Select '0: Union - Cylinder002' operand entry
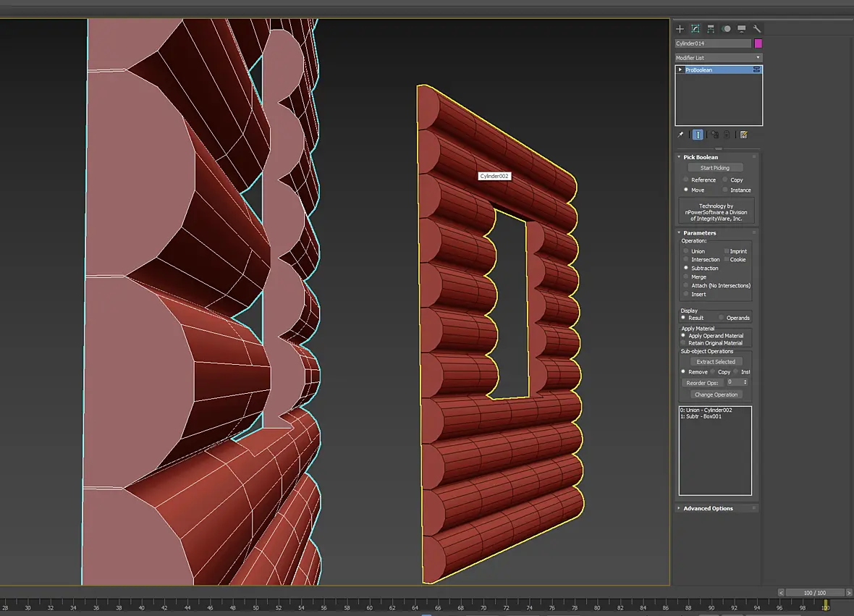This screenshot has width=854, height=616. (706, 410)
